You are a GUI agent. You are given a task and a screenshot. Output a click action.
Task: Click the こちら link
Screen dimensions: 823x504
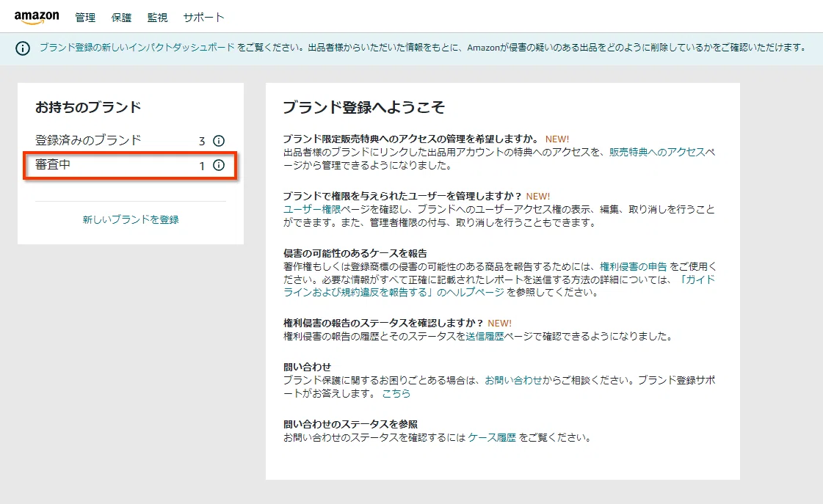click(396, 393)
